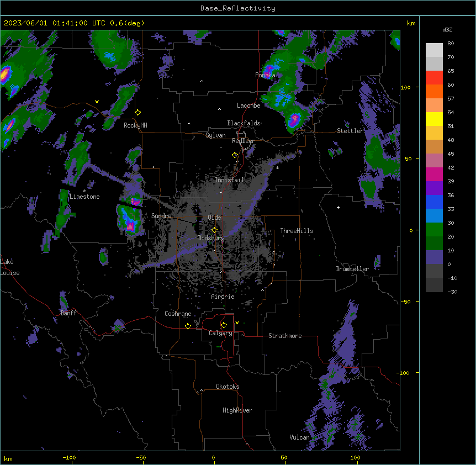Select the HighRiver label
The image size is (476, 465).
coord(237,410)
